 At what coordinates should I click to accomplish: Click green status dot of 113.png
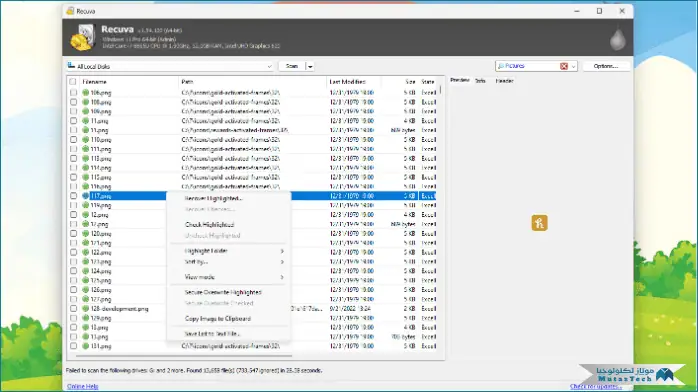tap(85, 158)
